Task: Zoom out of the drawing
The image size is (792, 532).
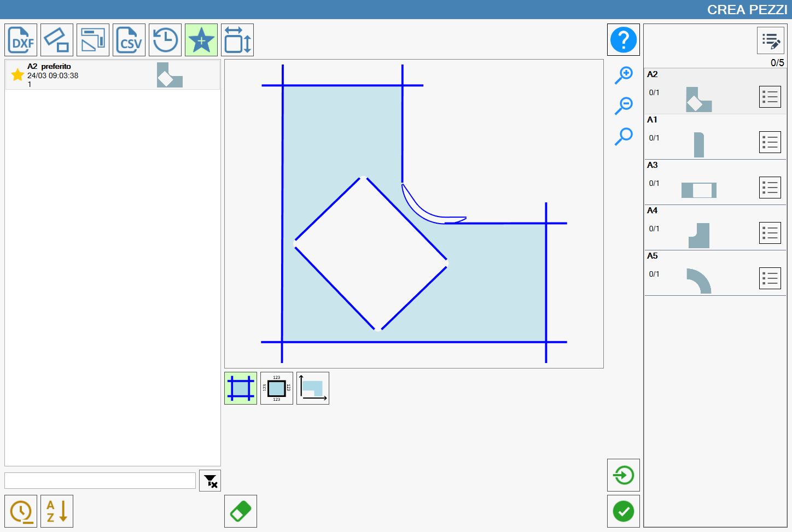Action: click(x=624, y=106)
